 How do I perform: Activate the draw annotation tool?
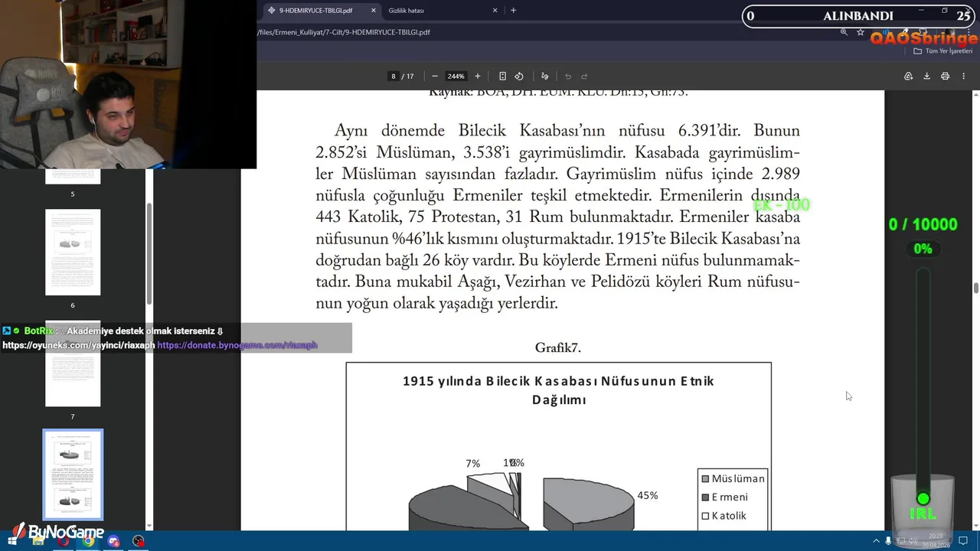point(544,77)
